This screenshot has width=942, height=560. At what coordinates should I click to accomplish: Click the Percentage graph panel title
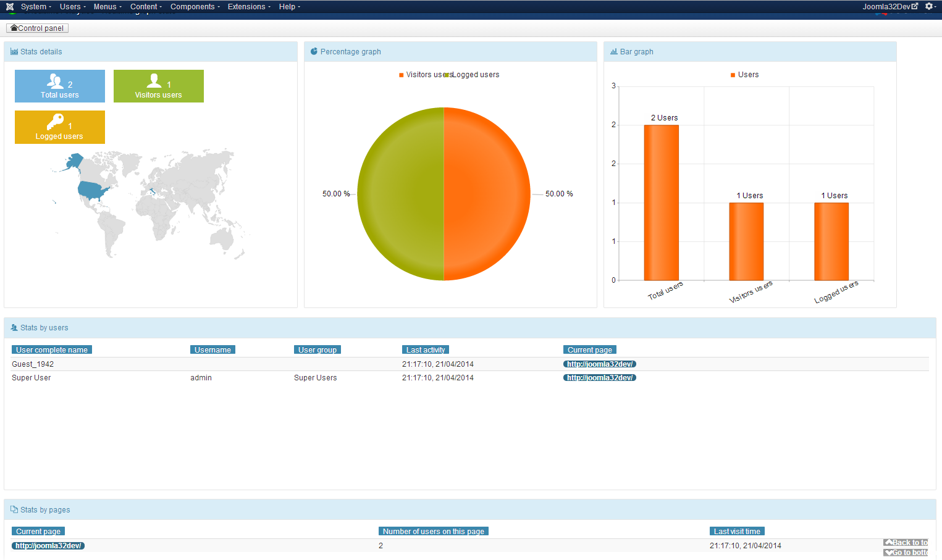point(351,52)
